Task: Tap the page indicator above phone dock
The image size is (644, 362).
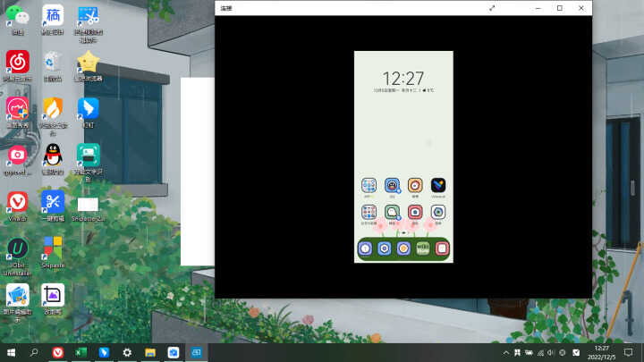Action: tap(403, 232)
